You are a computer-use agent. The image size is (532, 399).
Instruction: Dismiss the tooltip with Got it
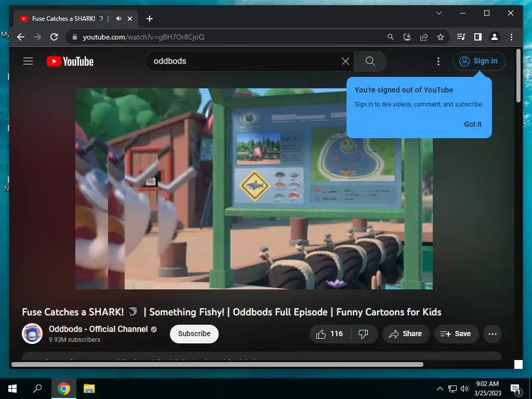(x=473, y=124)
